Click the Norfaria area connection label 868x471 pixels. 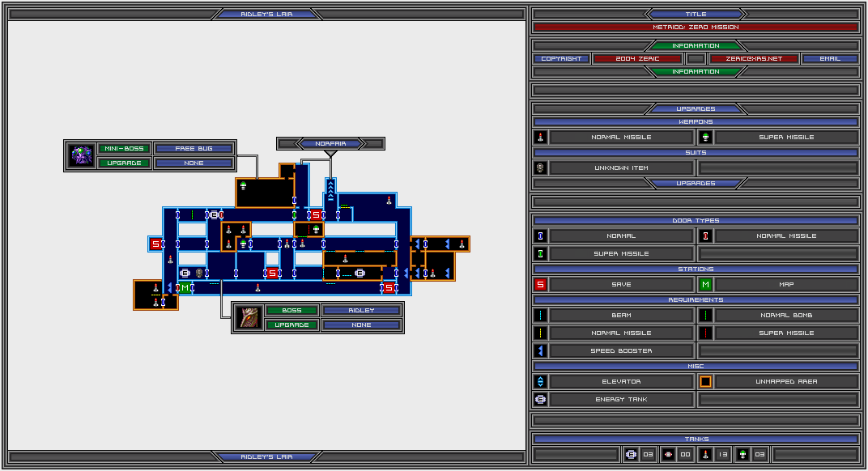330,143
